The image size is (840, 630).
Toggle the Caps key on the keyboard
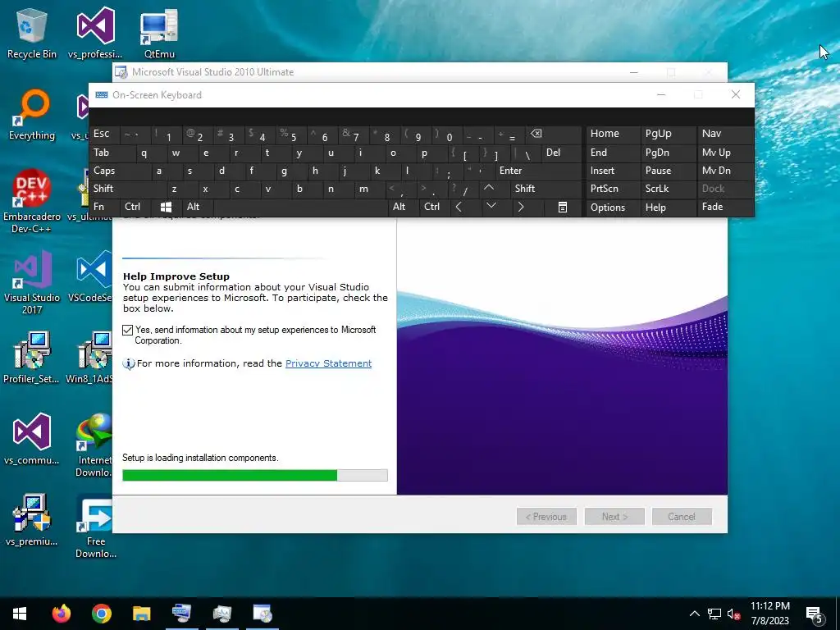coord(120,171)
